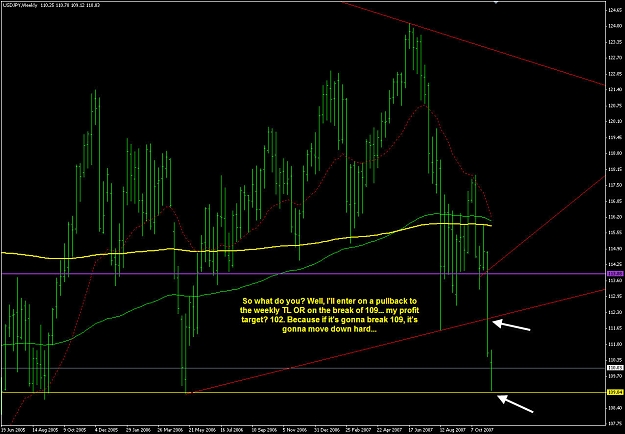Image resolution: width=625 pixels, height=434 pixels.
Task: Click the 107.75 price axis label
Action: (615, 423)
